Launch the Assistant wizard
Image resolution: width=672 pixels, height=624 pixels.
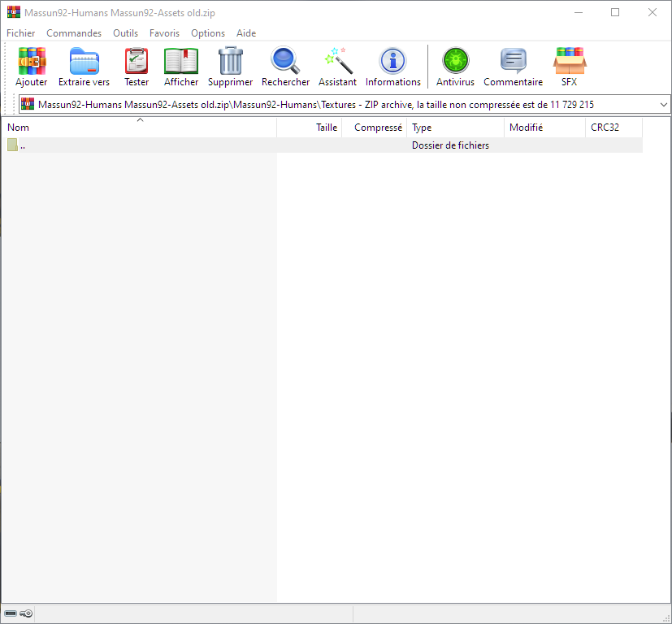tap(337, 67)
